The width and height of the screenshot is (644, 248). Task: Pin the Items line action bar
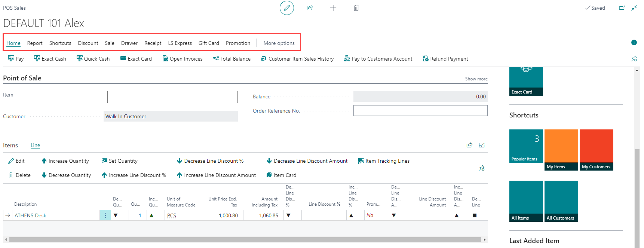click(481, 168)
